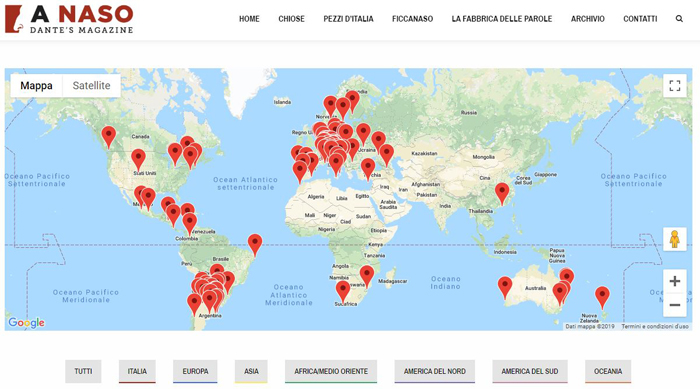Viewport: 700px width, 389px height.
Task: Filter markers by America del Sud
Action: [x=529, y=371]
